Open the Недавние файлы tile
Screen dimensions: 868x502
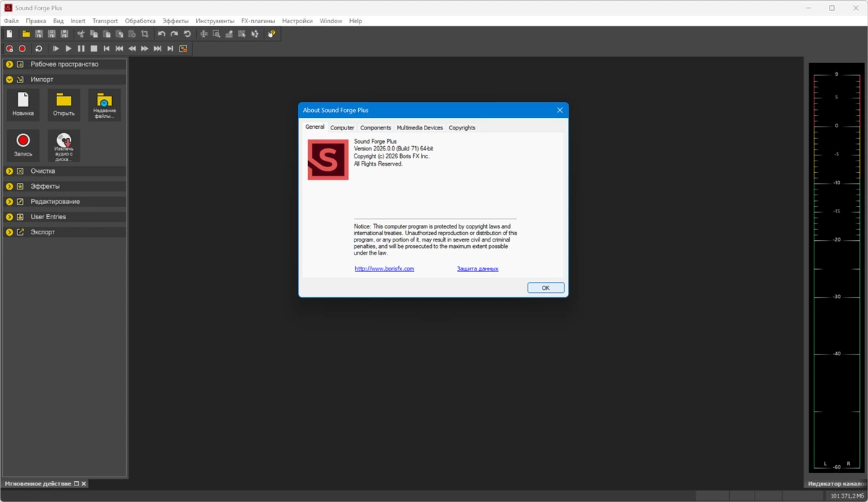click(x=104, y=105)
